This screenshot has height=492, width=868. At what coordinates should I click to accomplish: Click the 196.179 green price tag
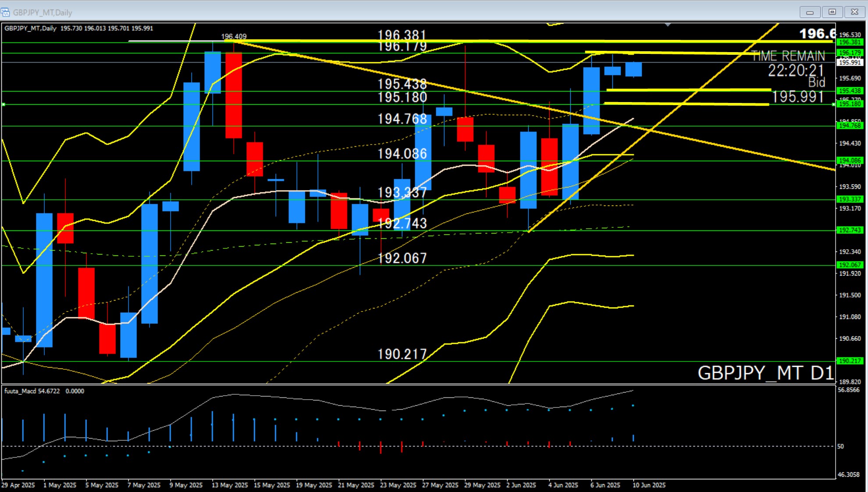pyautogui.click(x=850, y=53)
